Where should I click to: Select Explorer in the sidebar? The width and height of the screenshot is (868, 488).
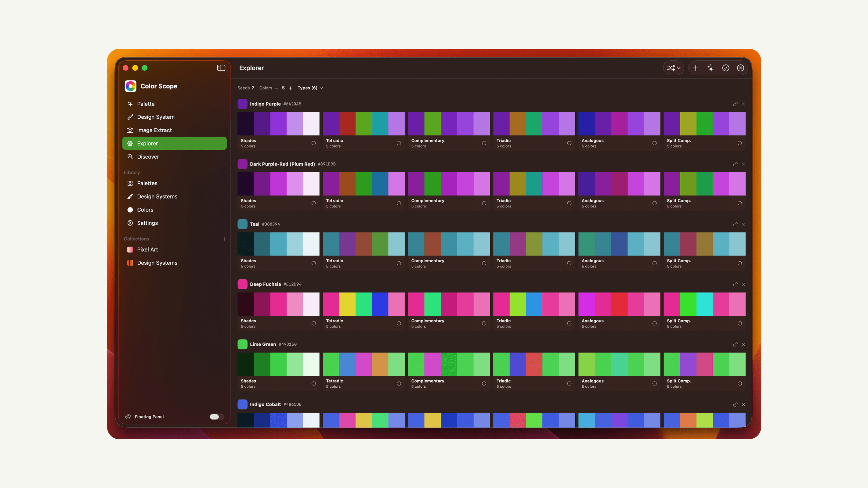tap(174, 143)
